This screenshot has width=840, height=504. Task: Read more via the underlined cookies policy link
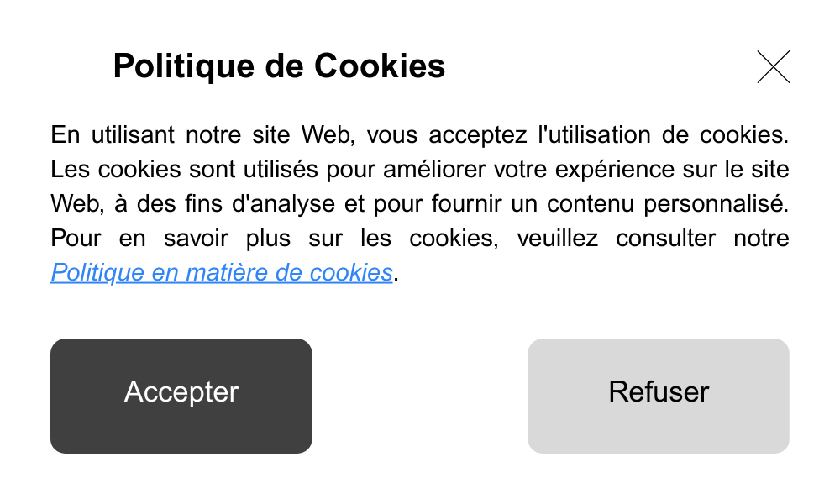click(222, 272)
